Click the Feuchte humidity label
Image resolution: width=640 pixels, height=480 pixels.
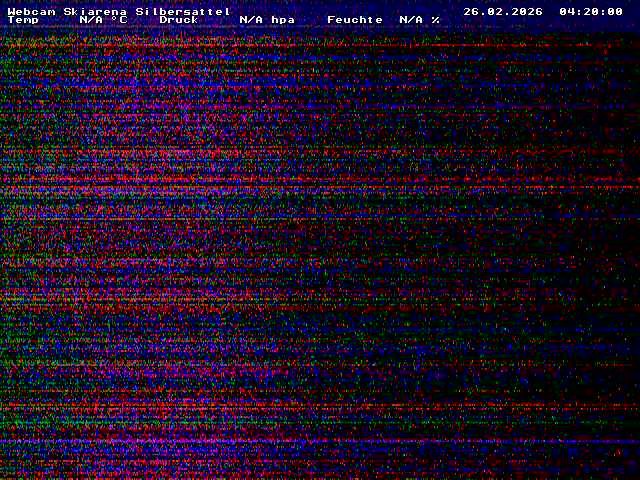355,20
